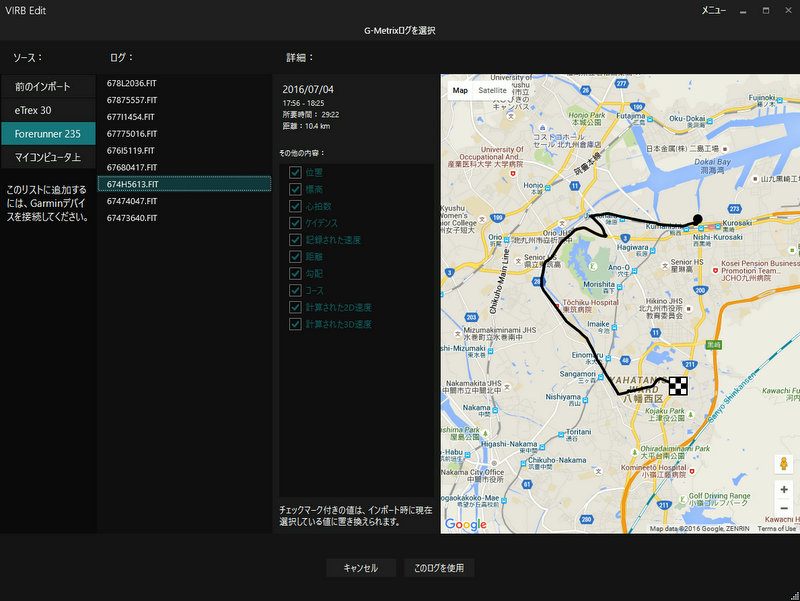Switch map to Map view
This screenshot has width=800, height=601.
tap(460, 90)
